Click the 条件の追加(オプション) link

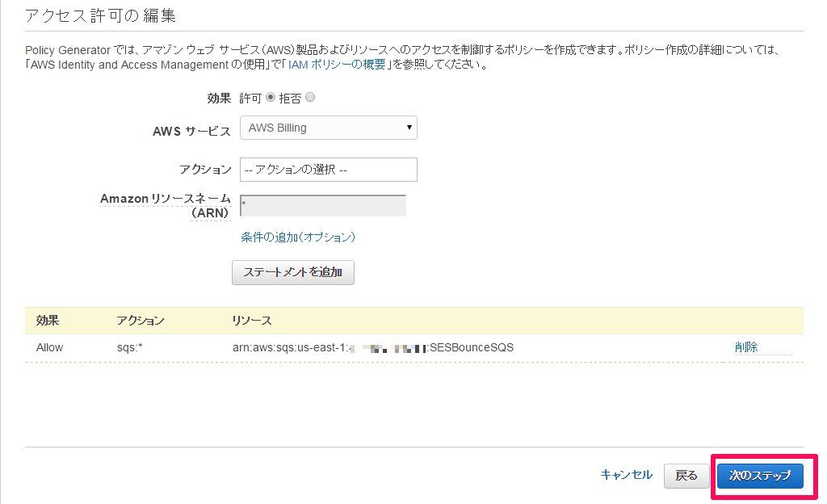(298, 237)
